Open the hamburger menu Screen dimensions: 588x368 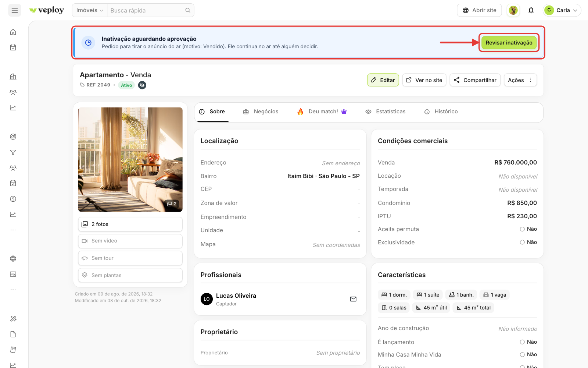(x=15, y=10)
